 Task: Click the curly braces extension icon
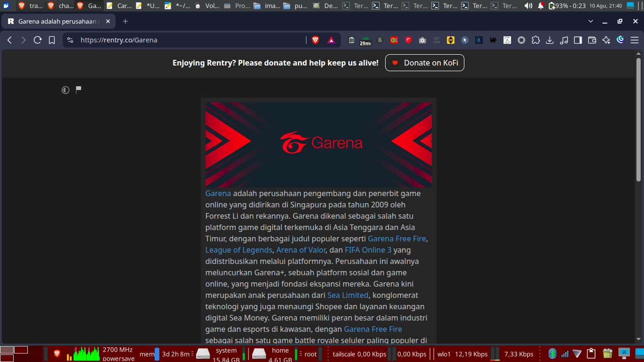click(x=380, y=40)
